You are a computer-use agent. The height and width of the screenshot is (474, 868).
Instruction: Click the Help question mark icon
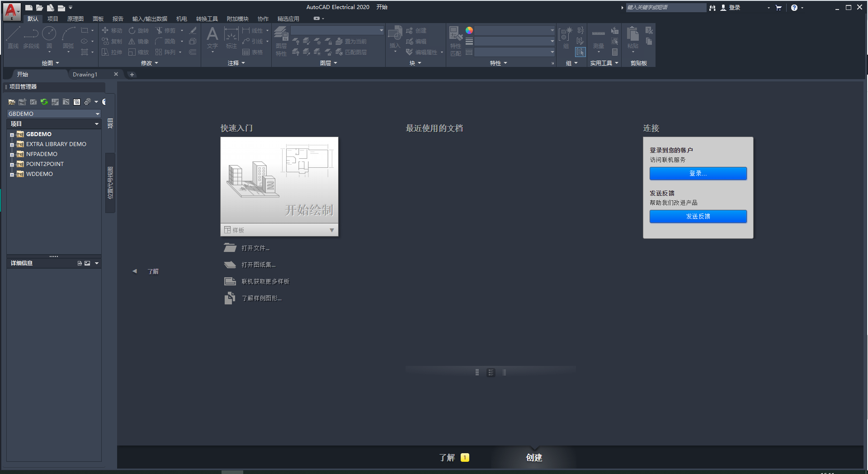point(794,8)
